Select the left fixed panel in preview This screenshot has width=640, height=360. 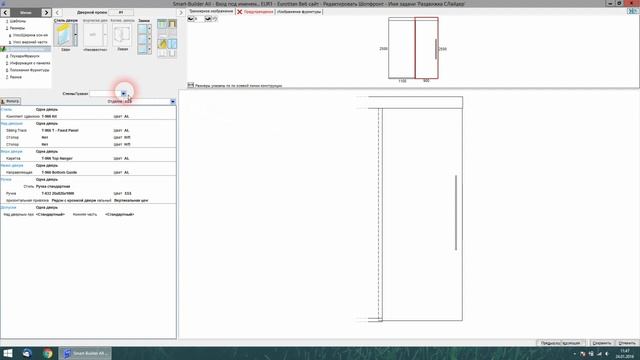pyautogui.click(x=402, y=48)
